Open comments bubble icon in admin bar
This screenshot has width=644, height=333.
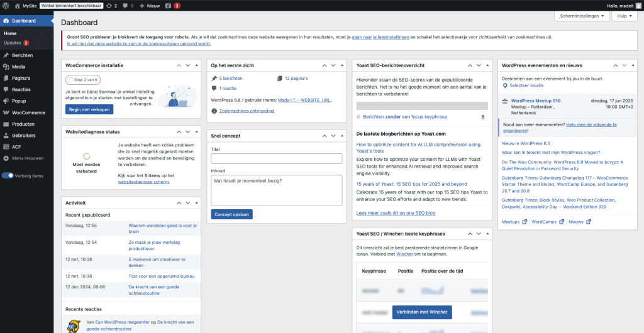click(x=125, y=6)
